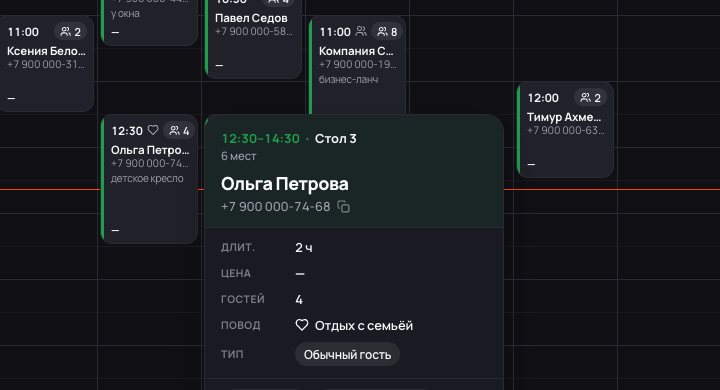Click Отдых с семьёй occasion text
The height and width of the screenshot is (390, 720).
point(364,326)
